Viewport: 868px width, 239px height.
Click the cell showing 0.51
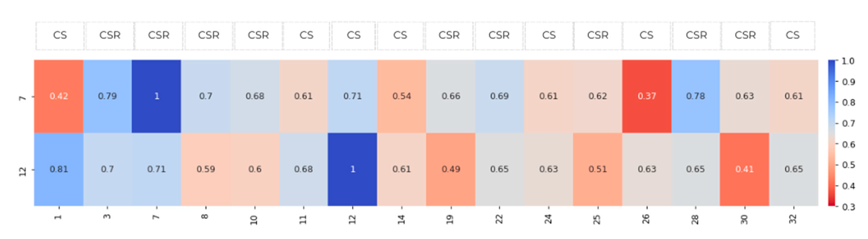tap(597, 169)
